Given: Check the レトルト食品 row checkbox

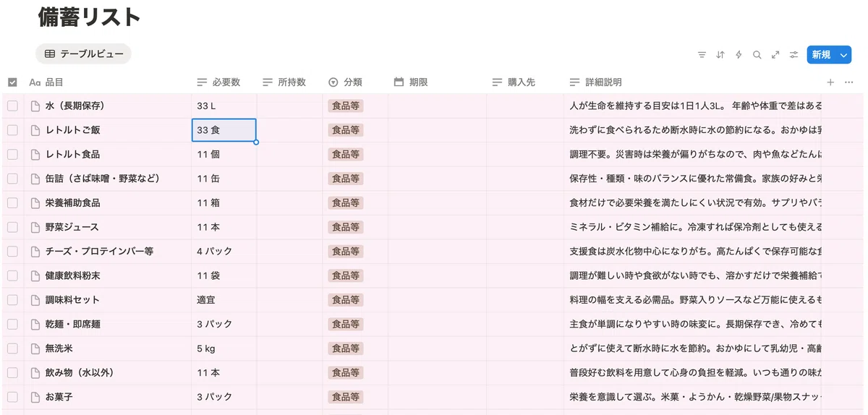Looking at the screenshot, I should (x=12, y=154).
